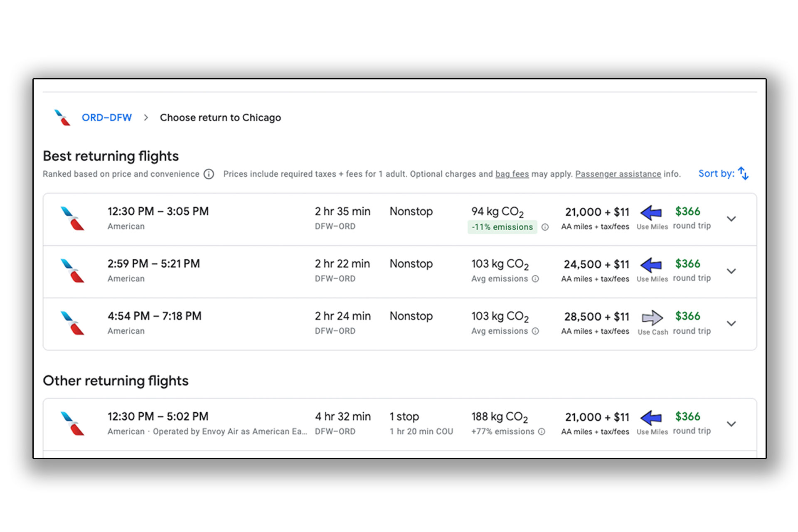798x532 pixels.
Task: Click the American Airlines logo beside ORD–DFW
Action: [62, 118]
